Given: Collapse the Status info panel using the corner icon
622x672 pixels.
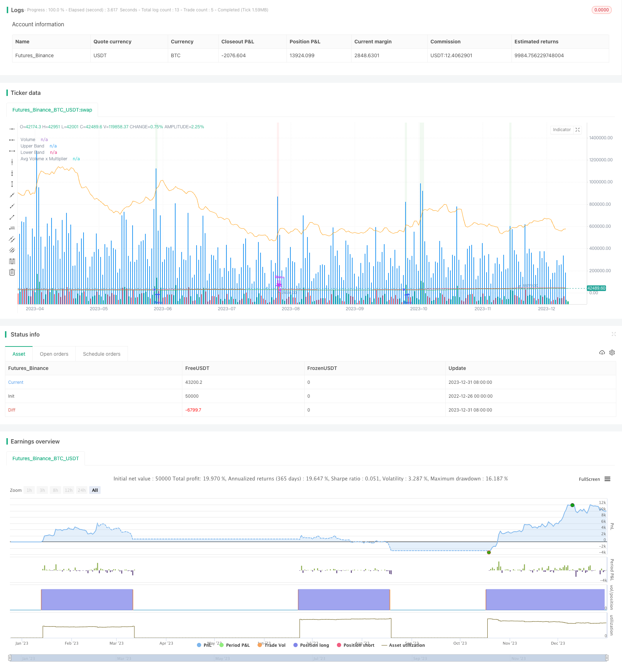Looking at the screenshot, I should [613, 334].
